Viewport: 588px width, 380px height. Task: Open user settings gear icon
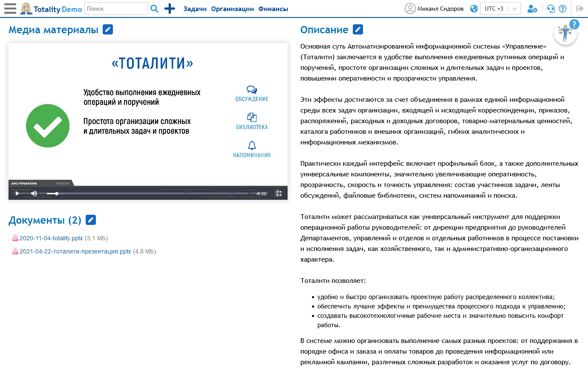click(x=532, y=9)
